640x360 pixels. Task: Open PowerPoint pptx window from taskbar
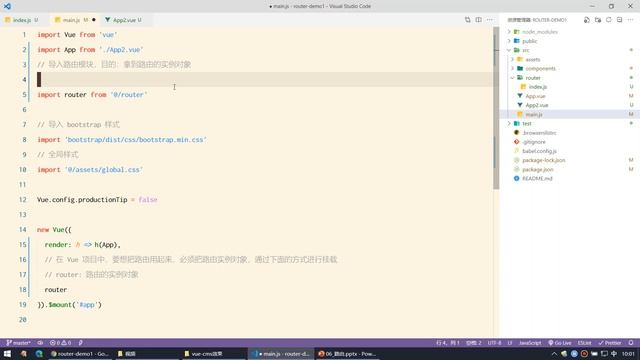tap(347, 354)
